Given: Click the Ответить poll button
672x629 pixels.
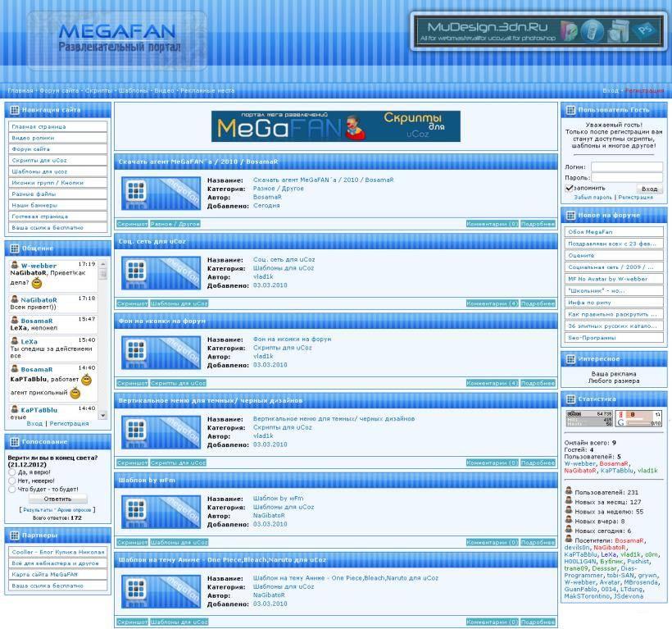Looking at the screenshot, I should [58, 499].
